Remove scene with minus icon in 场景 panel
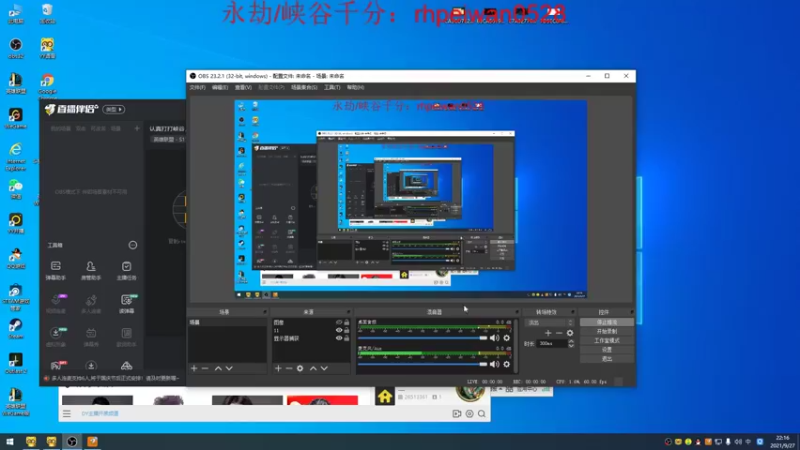This screenshot has height=450, width=800. click(x=205, y=368)
